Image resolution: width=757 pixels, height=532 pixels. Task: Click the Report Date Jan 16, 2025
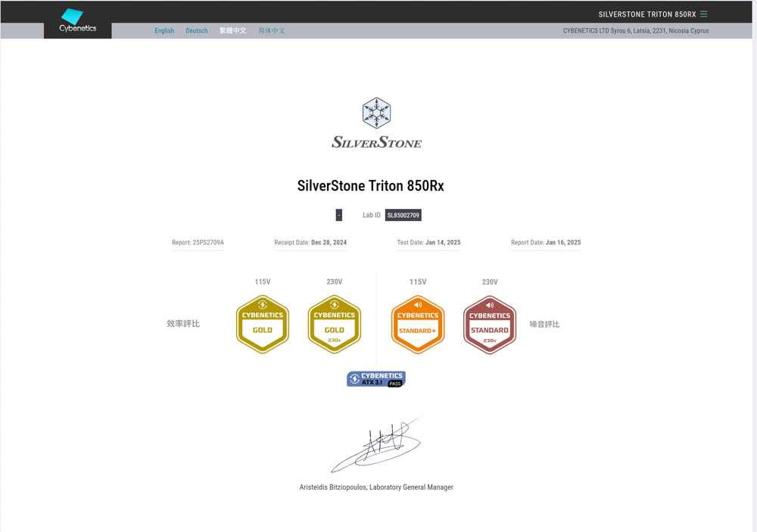click(546, 242)
